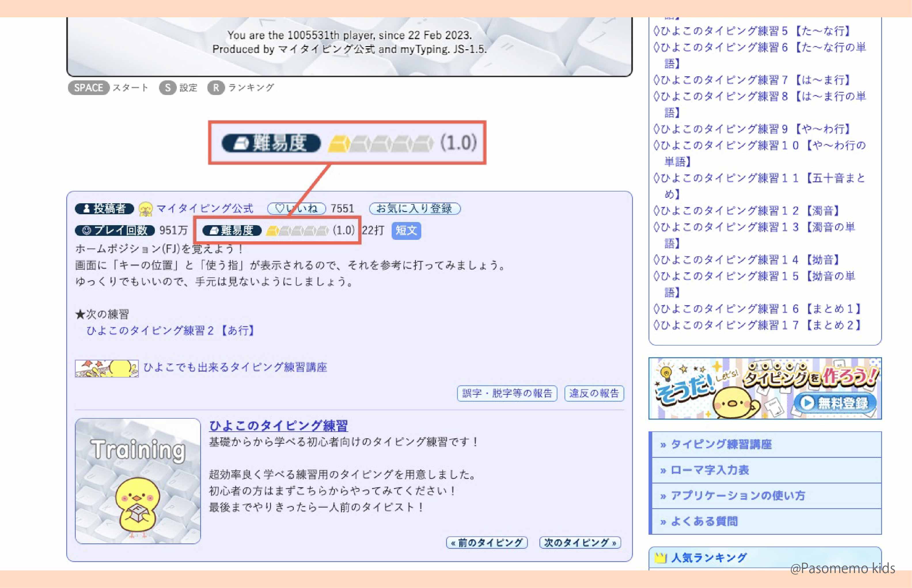
Task: Click the 難易度 label badge in info row
Action: point(232,231)
